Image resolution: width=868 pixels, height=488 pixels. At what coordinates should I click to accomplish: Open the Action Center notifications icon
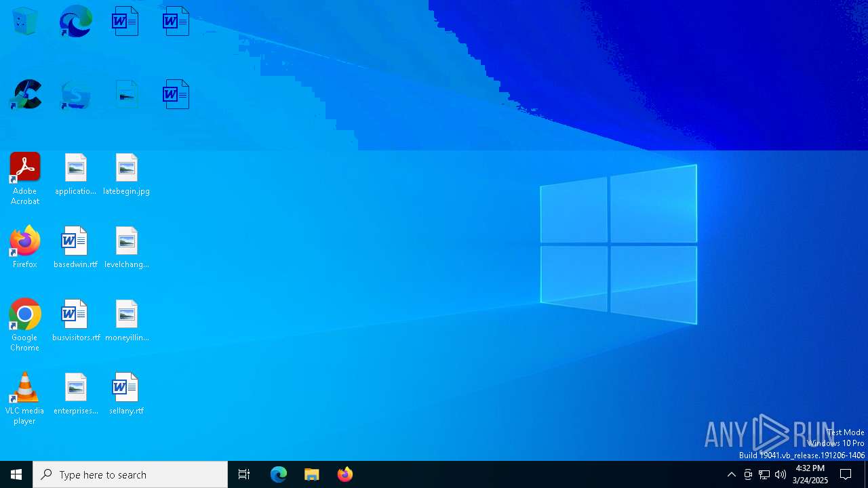(846, 474)
